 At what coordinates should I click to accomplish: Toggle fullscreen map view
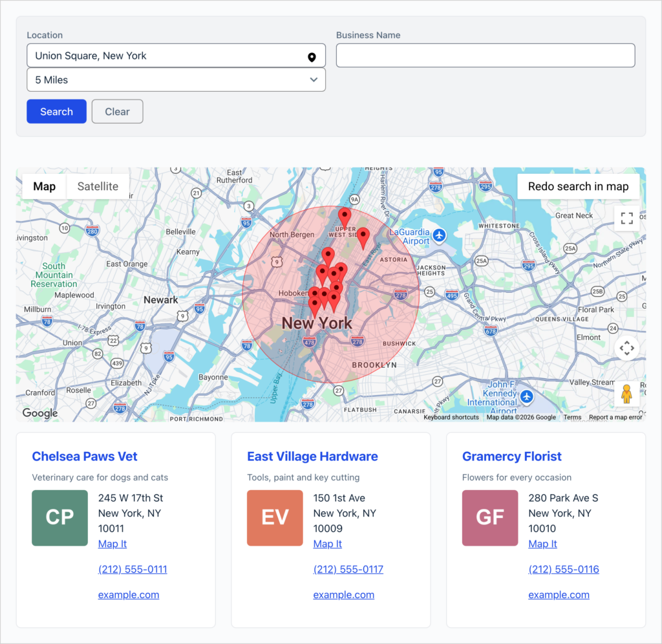pos(626,219)
